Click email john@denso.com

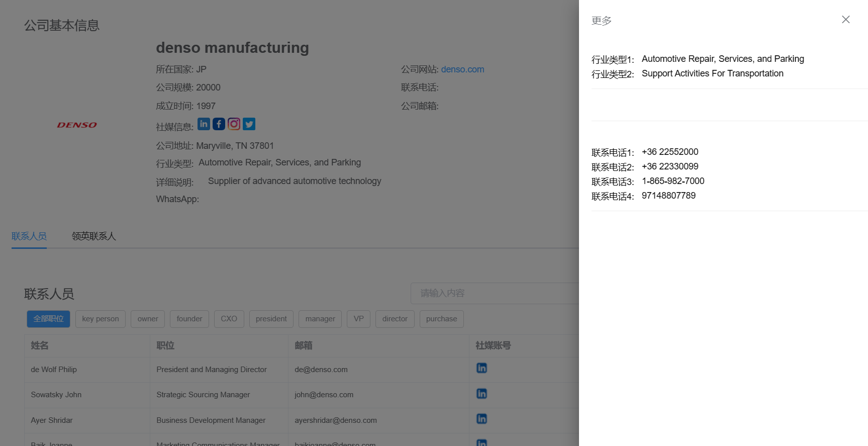click(324, 395)
